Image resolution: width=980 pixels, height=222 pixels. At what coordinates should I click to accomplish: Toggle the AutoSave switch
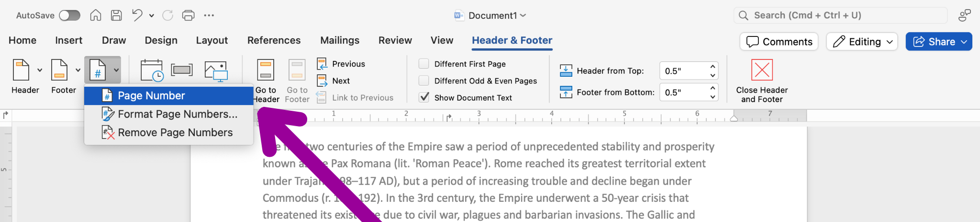pos(69,15)
